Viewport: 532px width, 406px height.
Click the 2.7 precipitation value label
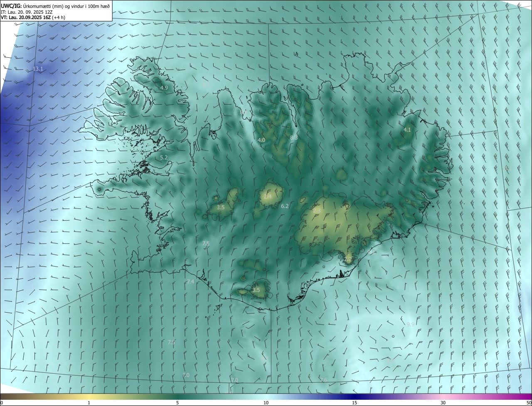point(348,260)
